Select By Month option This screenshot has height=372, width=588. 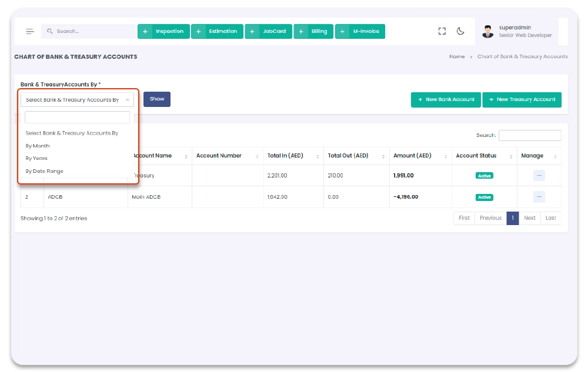pyautogui.click(x=38, y=146)
